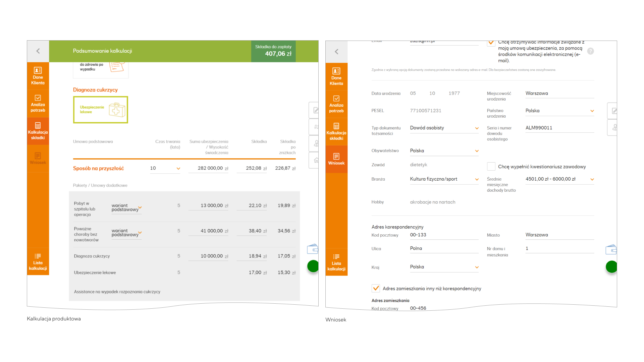Image resolution: width=644 pixels, height=362 pixels.
Task: Click birth year field 1977
Action: pyautogui.click(x=454, y=94)
